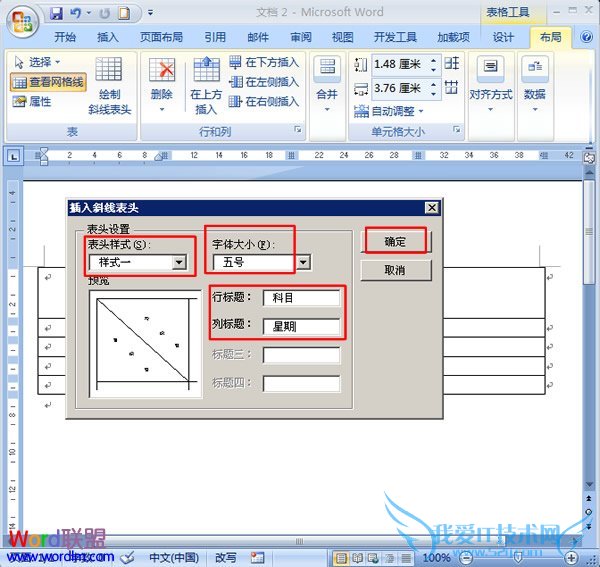The width and height of the screenshot is (600, 567).
Task: Open the Customize Quick Access Toolbar arrow
Action: (x=151, y=13)
